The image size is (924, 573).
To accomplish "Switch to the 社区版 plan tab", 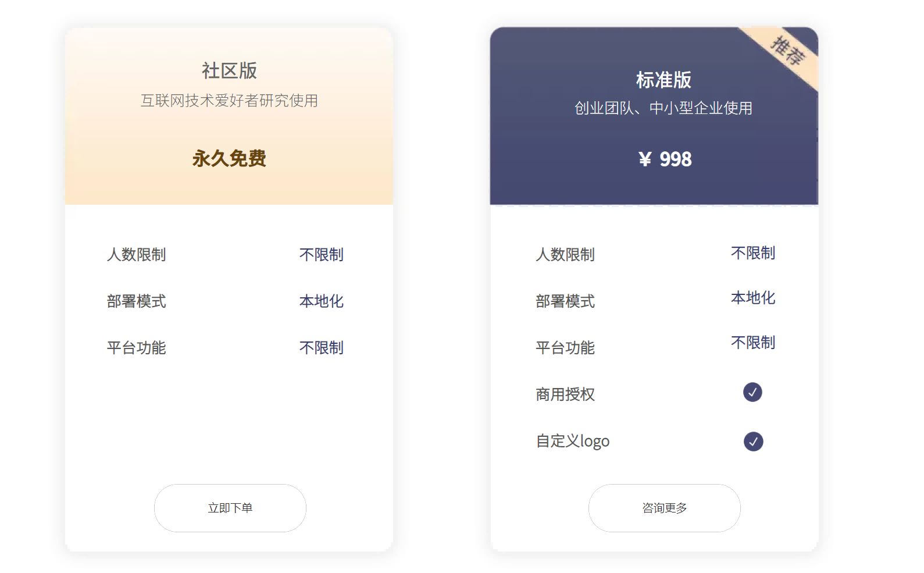I will click(x=229, y=71).
